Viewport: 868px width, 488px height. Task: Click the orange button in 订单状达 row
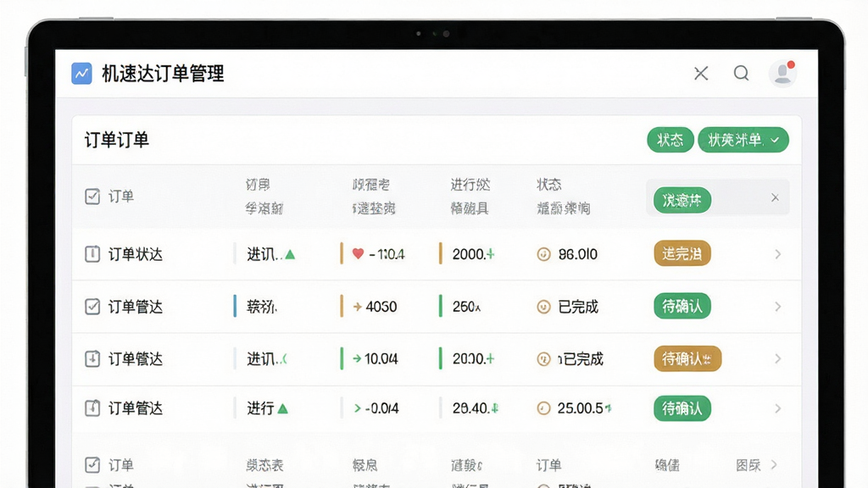coord(682,253)
